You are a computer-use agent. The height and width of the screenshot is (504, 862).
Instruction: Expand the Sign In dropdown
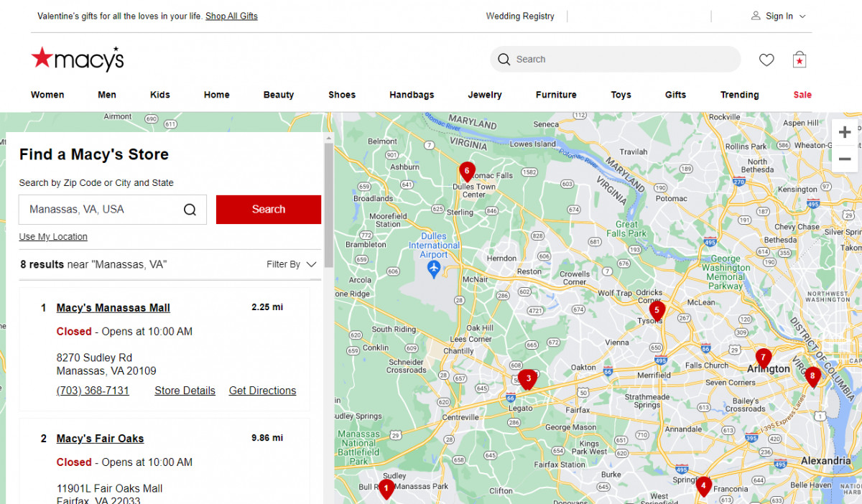pyautogui.click(x=779, y=16)
